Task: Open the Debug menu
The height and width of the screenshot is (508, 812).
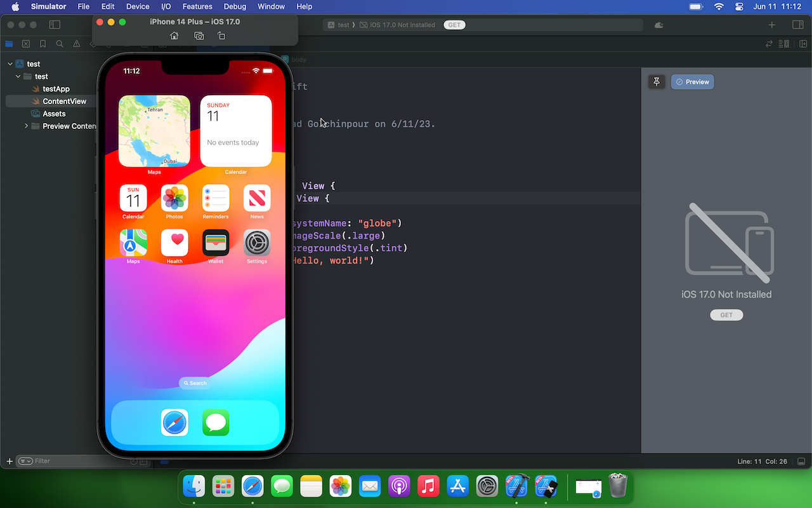Action: tap(235, 6)
